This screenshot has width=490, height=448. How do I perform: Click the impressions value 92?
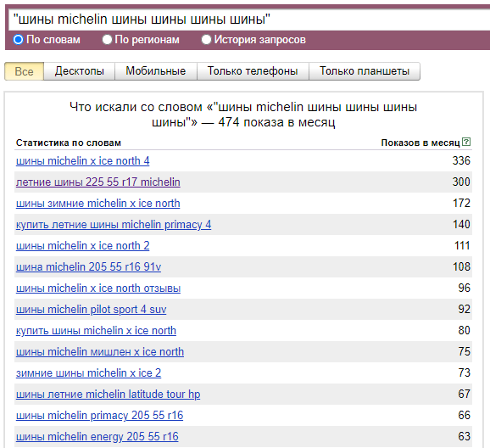click(464, 310)
